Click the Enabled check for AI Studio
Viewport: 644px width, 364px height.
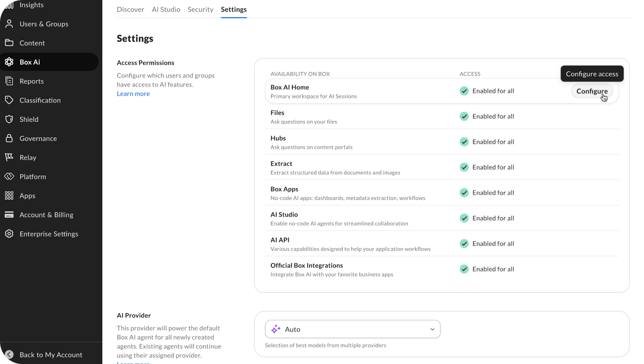pos(464,218)
